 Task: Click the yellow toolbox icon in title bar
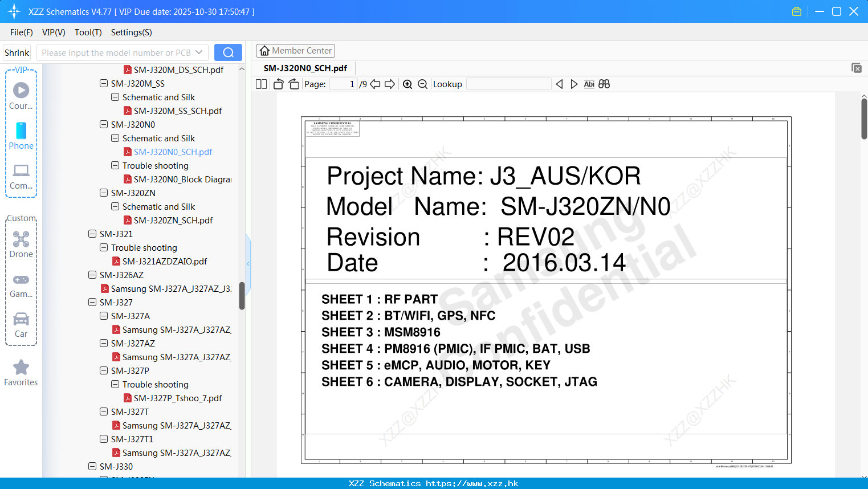[797, 11]
